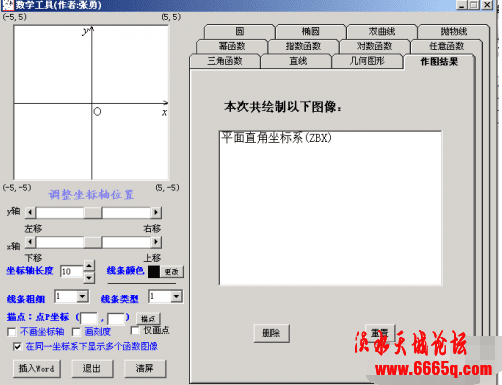This screenshot has width=502, height=385.
Task: Click the 插入Word button
Action: 37,369
